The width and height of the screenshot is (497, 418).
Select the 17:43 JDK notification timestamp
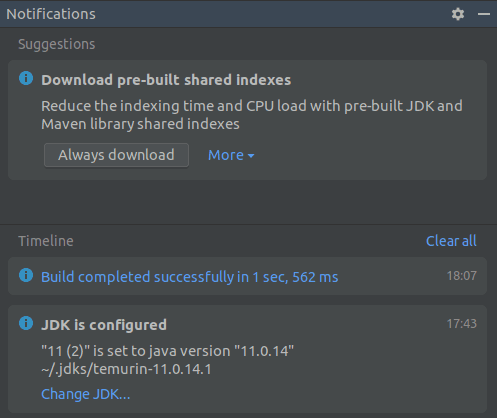pos(462,324)
